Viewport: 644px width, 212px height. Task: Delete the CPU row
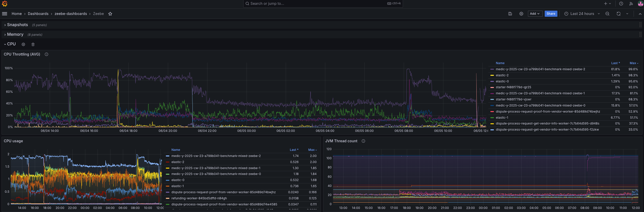point(33,44)
